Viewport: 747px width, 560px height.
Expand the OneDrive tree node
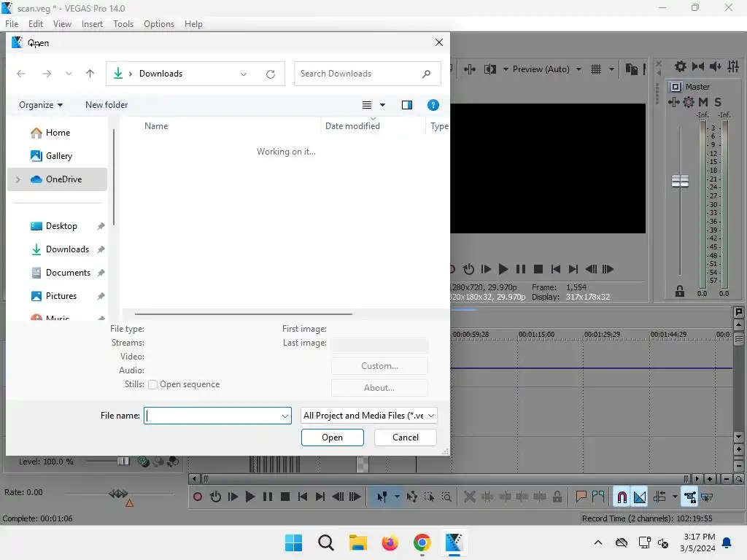pos(18,179)
